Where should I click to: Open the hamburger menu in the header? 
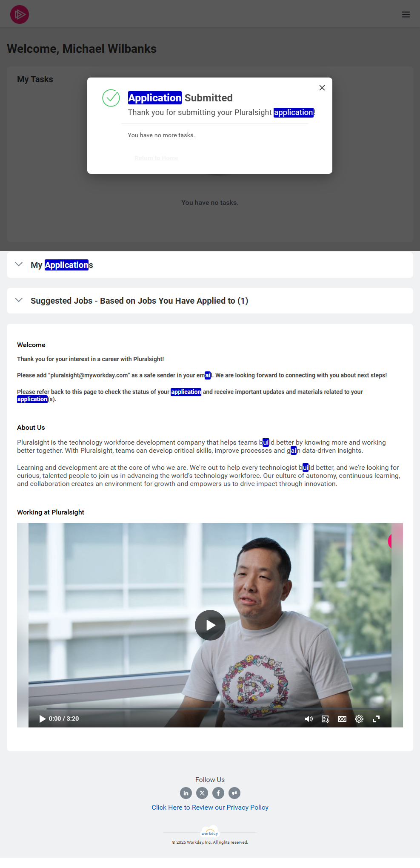coord(406,14)
